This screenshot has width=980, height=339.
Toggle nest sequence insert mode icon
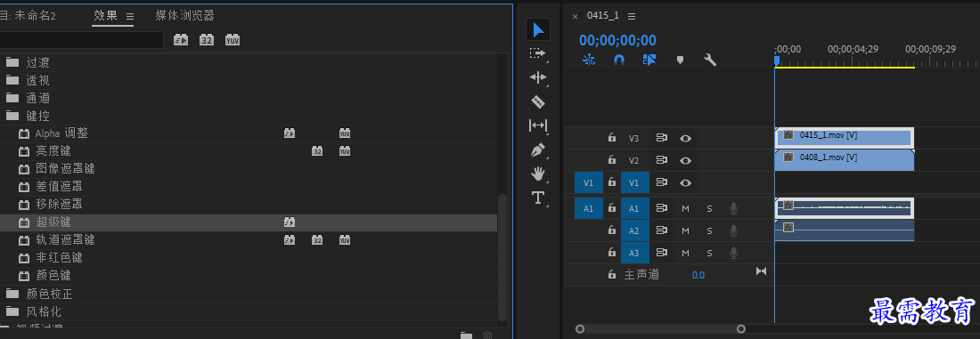pyautogui.click(x=589, y=60)
